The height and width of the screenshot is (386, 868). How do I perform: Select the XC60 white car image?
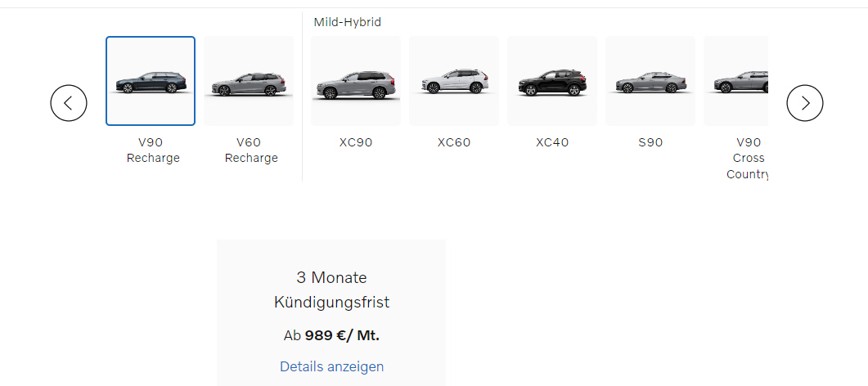(x=454, y=81)
